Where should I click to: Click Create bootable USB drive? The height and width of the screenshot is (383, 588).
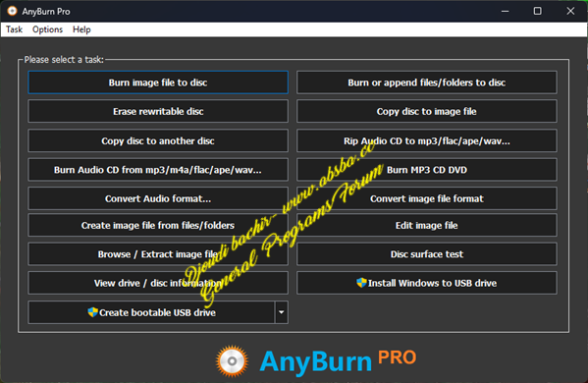click(151, 312)
